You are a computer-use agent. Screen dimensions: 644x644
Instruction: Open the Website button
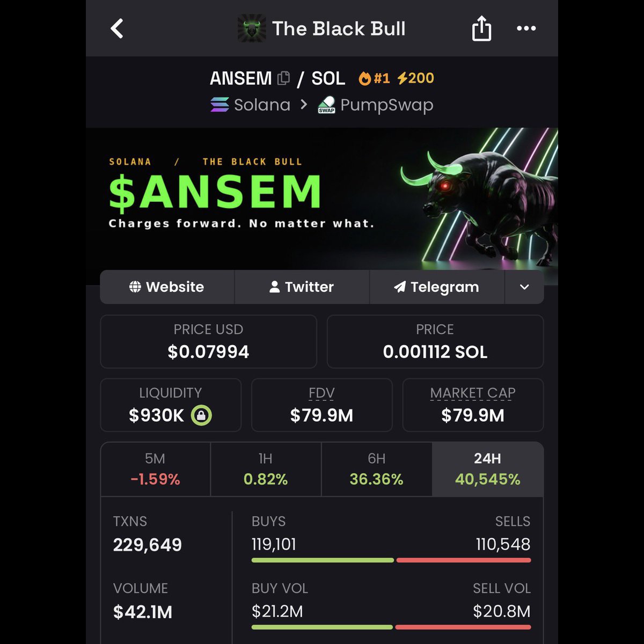tap(167, 287)
